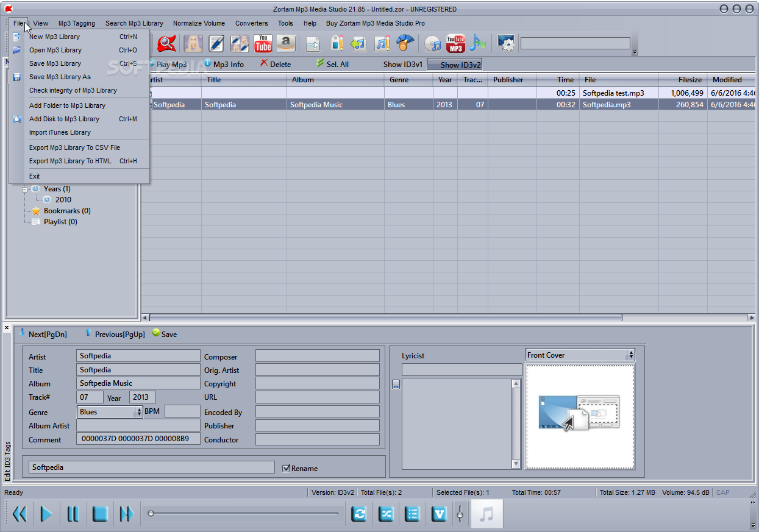Click the playback seek slider

click(x=244, y=513)
